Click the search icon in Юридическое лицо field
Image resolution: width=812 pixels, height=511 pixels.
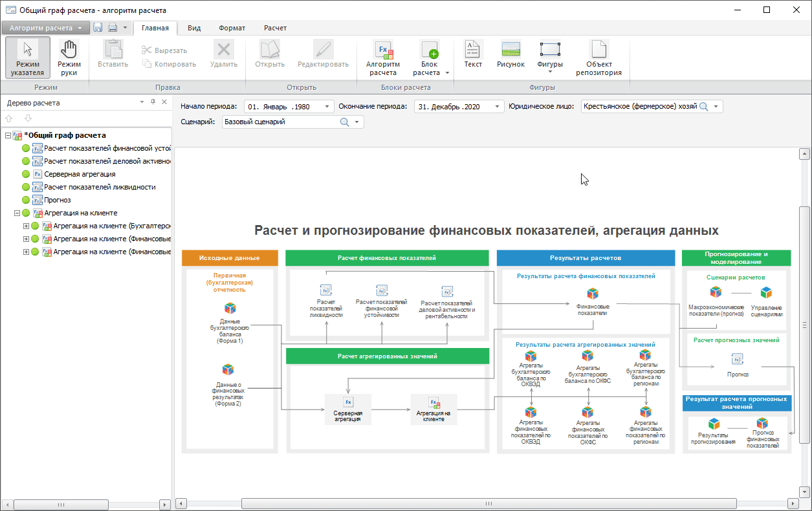[x=703, y=106]
